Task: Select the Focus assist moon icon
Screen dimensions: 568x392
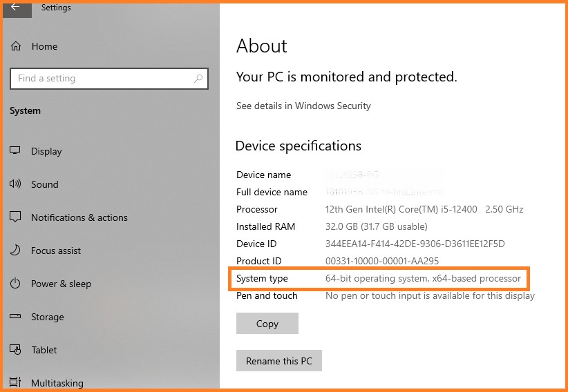Action: pos(16,251)
